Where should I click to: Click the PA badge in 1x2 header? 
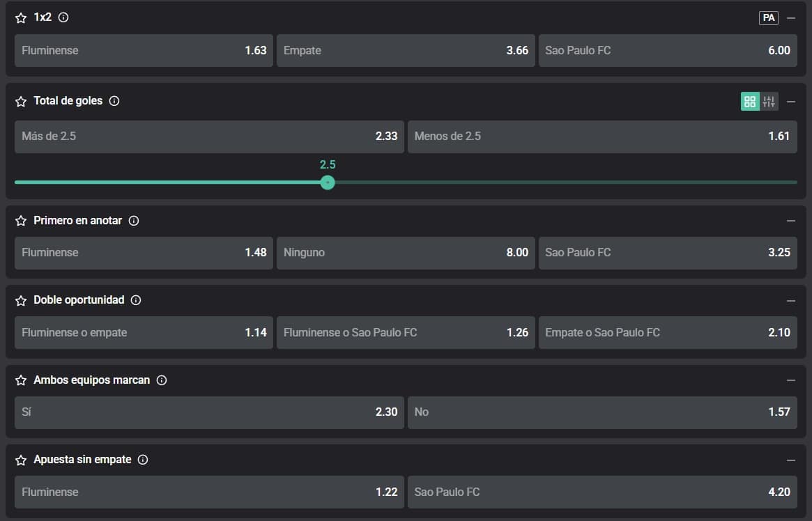pyautogui.click(x=768, y=18)
